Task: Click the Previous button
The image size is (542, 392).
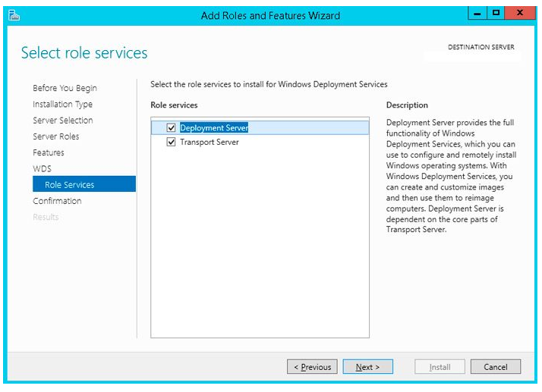Action: 312,367
